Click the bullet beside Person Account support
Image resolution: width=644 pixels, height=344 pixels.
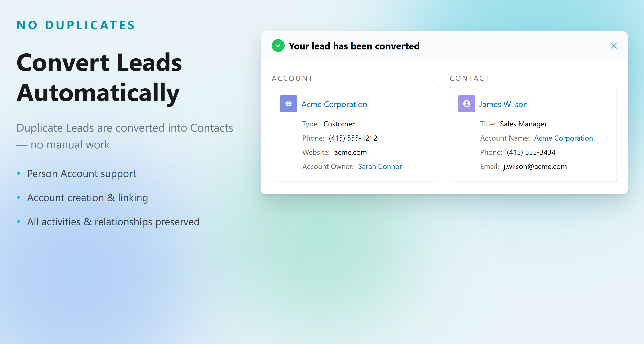coord(18,173)
